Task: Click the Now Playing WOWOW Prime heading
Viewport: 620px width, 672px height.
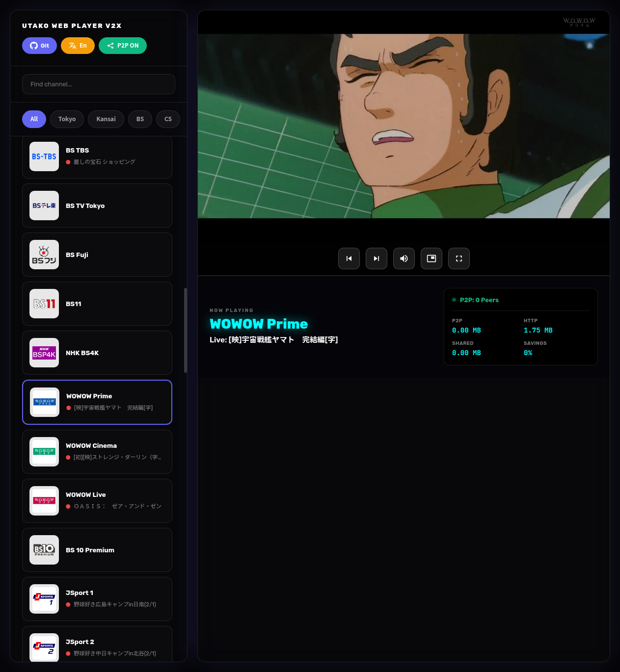Action: (259, 324)
